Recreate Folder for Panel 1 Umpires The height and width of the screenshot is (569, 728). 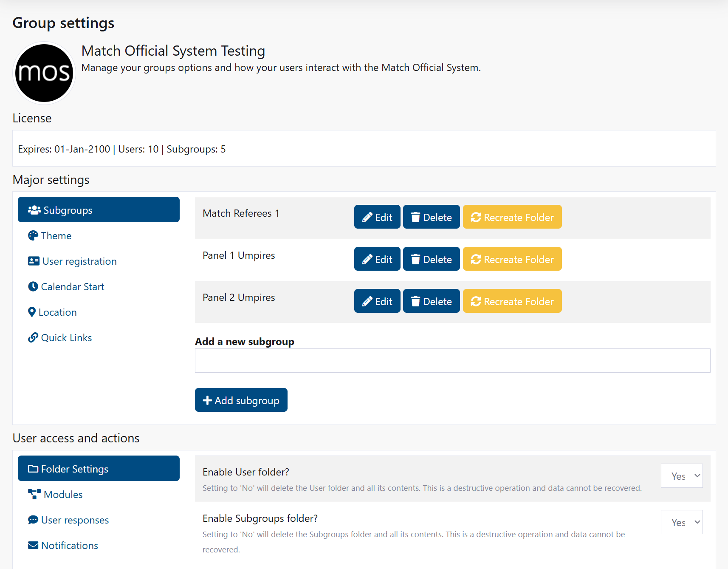click(x=512, y=259)
